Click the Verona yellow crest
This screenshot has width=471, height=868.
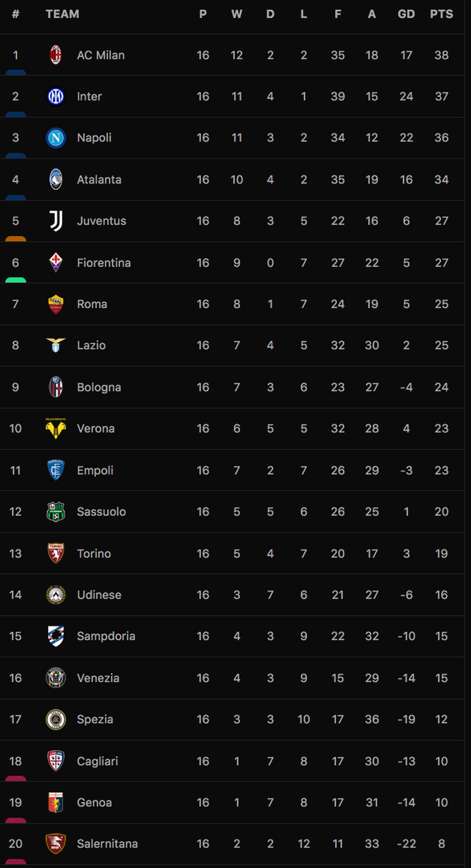coord(56,428)
